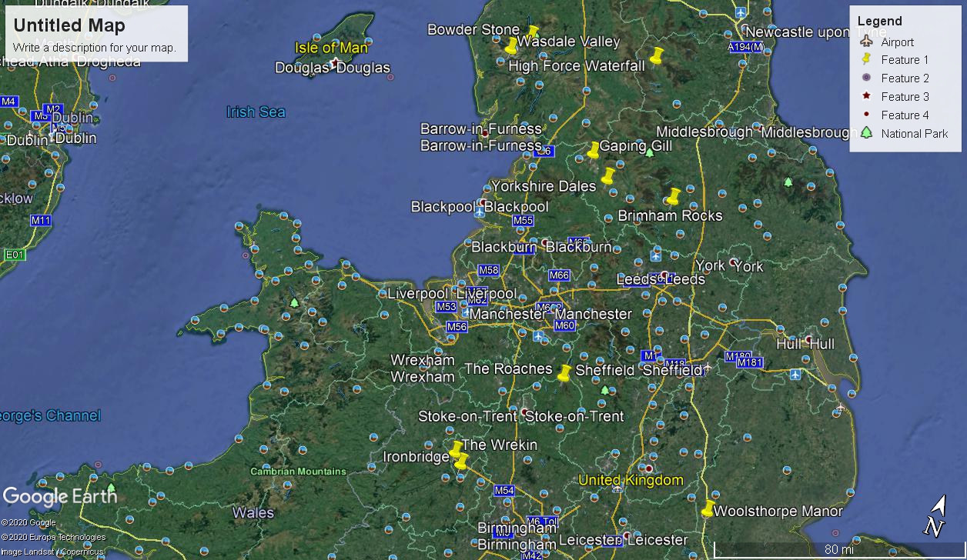
Task: Click the Untitled Map title text
Action: [x=69, y=25]
